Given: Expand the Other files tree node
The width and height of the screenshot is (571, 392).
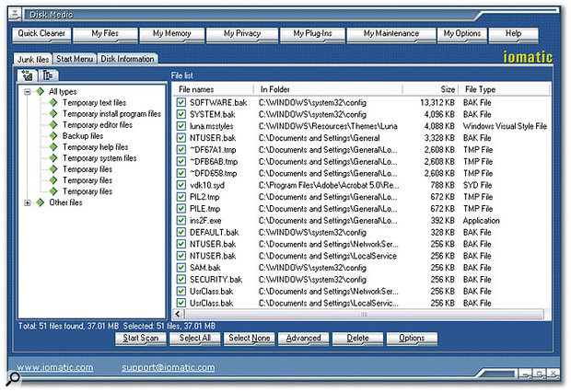Looking at the screenshot, I should coord(28,202).
